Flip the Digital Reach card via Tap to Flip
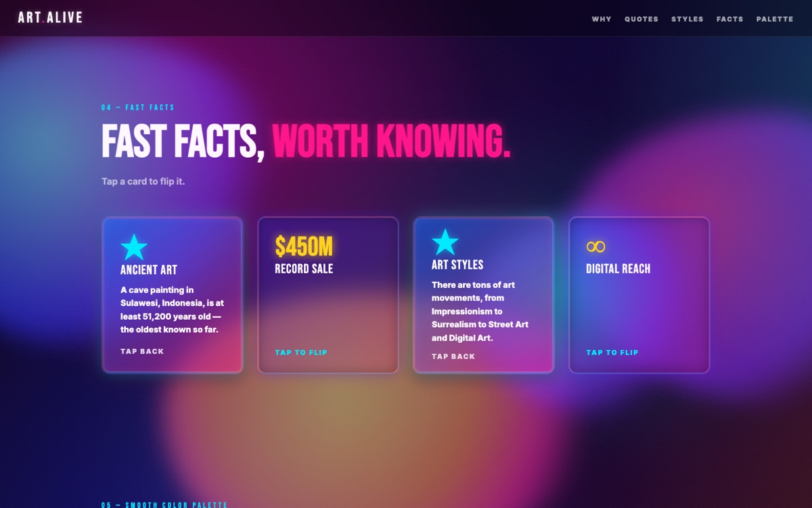Screen dimensions: 812x508 click(612, 352)
